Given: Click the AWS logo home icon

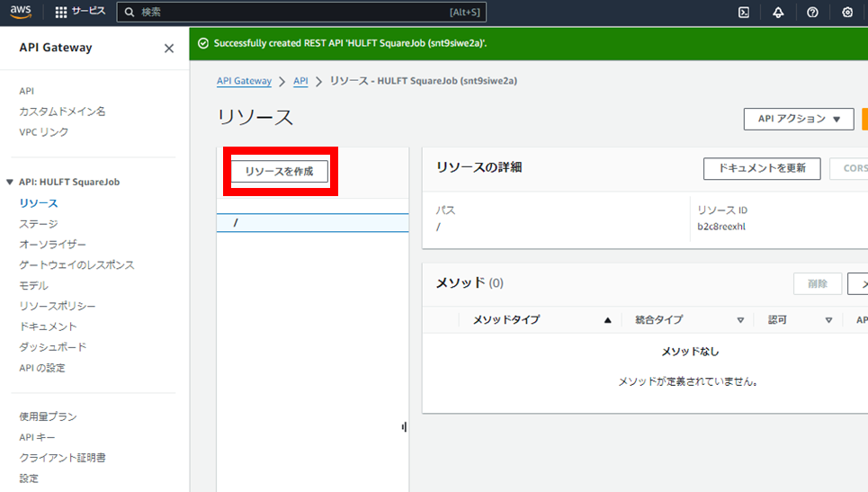Looking at the screenshot, I should (21, 12).
